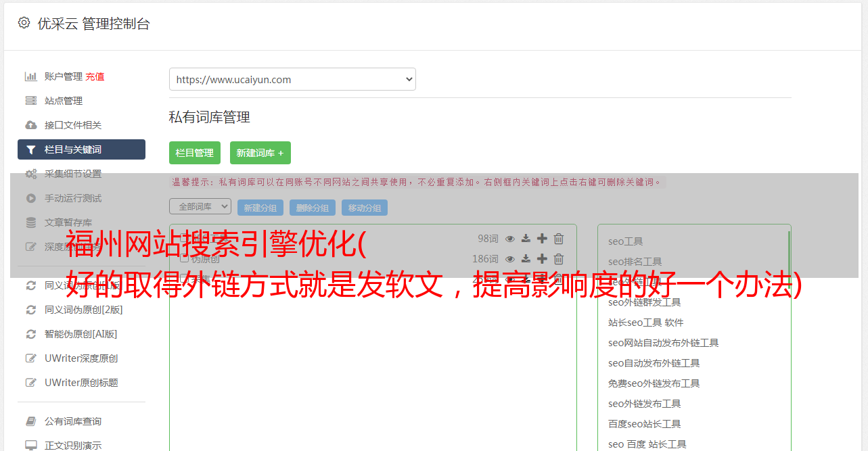Click the 新建分组 button
The height and width of the screenshot is (451, 868).
pyautogui.click(x=260, y=208)
